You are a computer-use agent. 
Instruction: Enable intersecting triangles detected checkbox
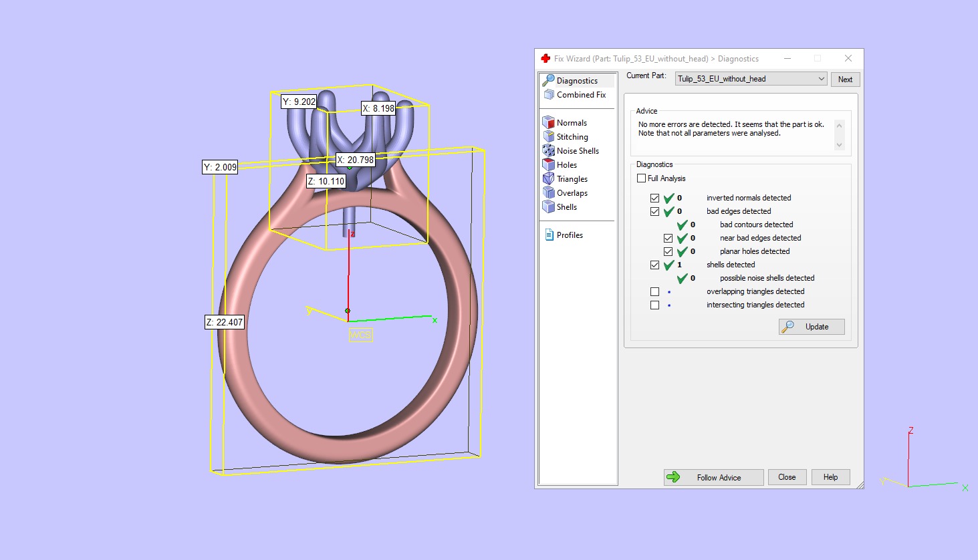pyautogui.click(x=655, y=305)
